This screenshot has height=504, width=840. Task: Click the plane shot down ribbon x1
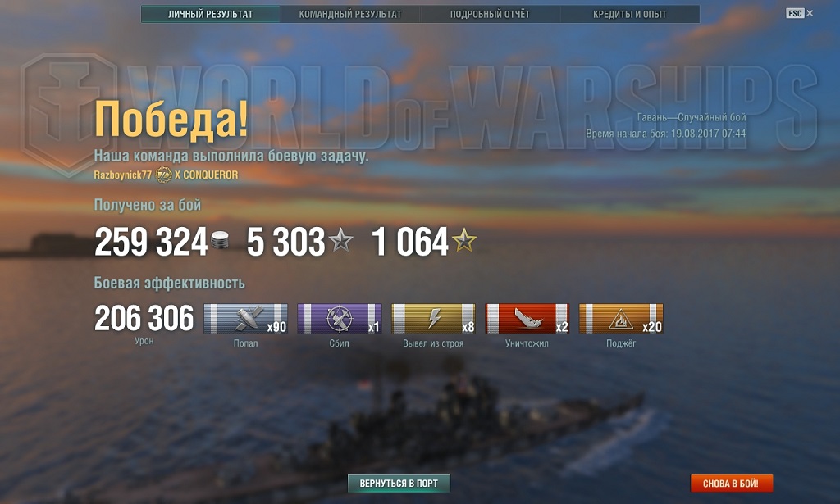click(339, 319)
